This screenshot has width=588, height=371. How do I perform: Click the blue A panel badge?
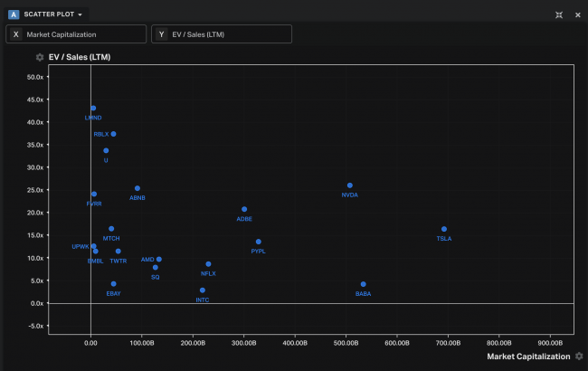coord(14,14)
